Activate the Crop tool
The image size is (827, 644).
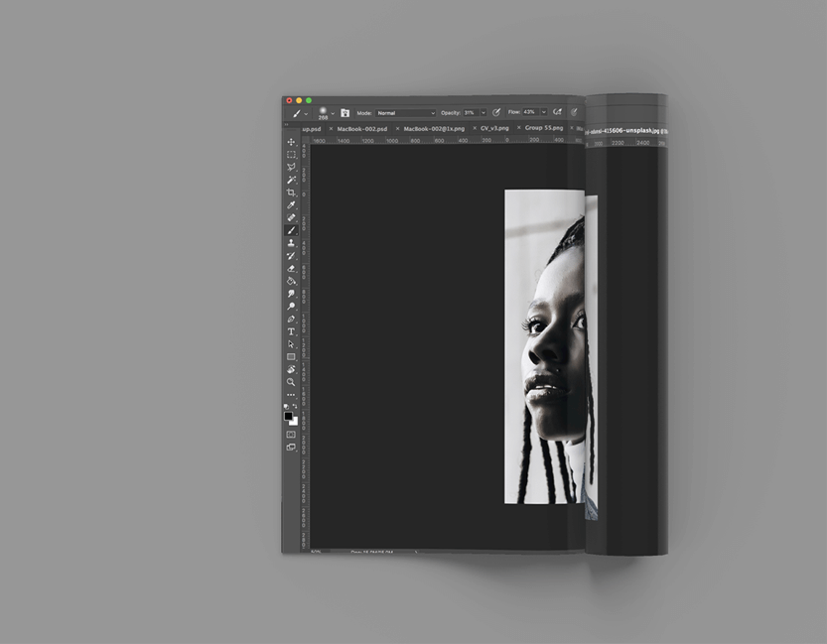click(x=291, y=193)
